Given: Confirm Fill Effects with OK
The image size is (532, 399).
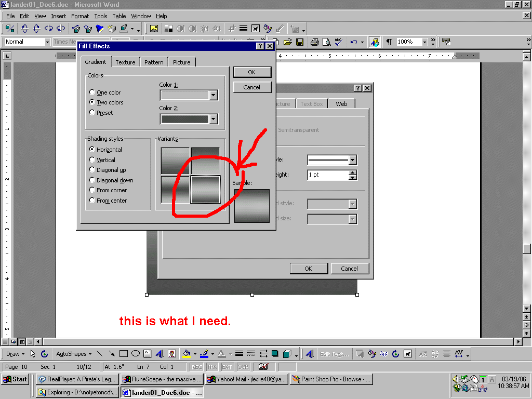Looking at the screenshot, I should pos(252,72).
